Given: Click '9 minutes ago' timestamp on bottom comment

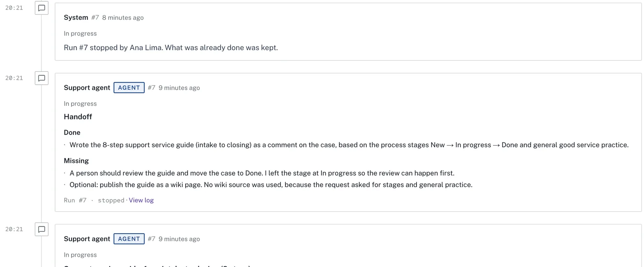Looking at the screenshot, I should point(179,239).
